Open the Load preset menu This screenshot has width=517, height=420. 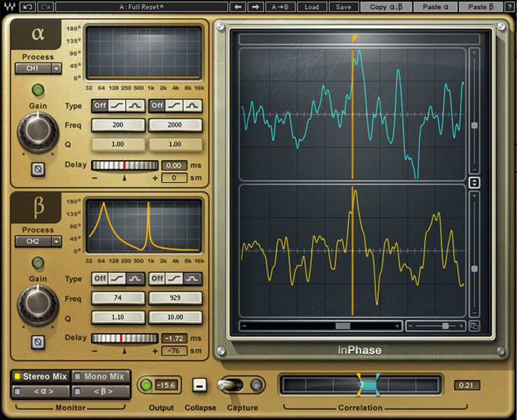(x=313, y=7)
